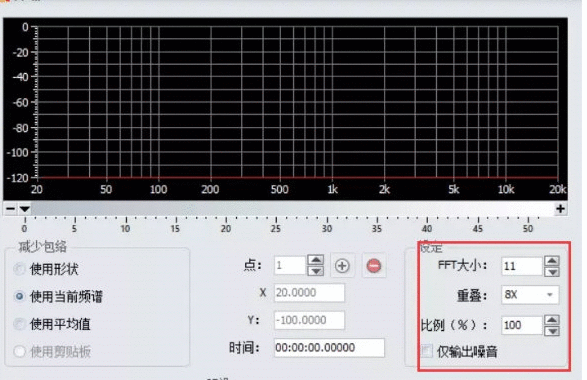Increase FFT大小 with up arrow
The image size is (587, 380).
[x=552, y=261]
